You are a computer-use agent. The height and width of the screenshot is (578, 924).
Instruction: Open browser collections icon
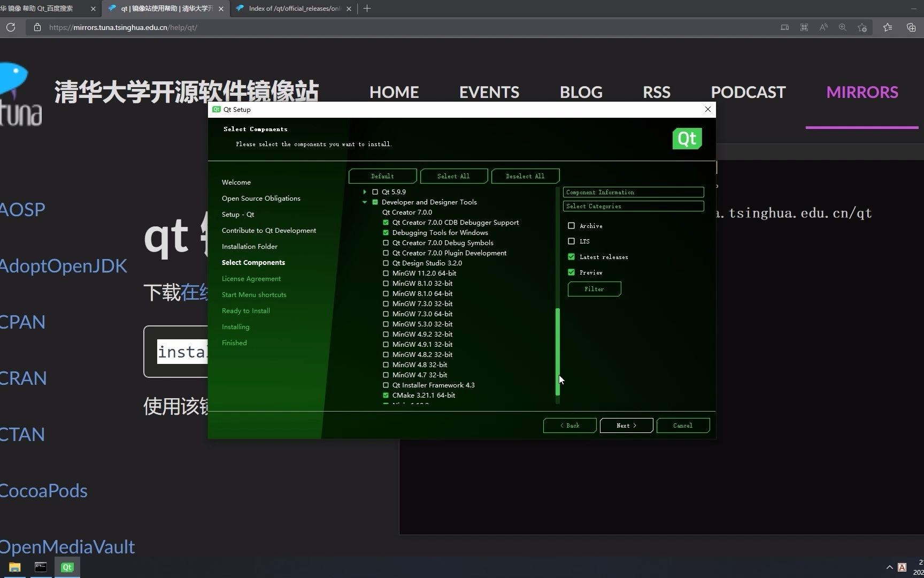[911, 27]
